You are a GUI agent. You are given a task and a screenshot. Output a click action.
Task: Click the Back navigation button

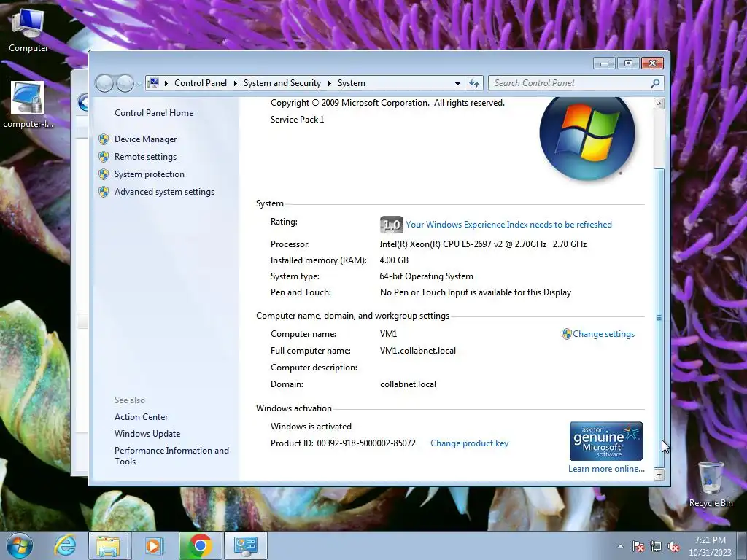(105, 83)
